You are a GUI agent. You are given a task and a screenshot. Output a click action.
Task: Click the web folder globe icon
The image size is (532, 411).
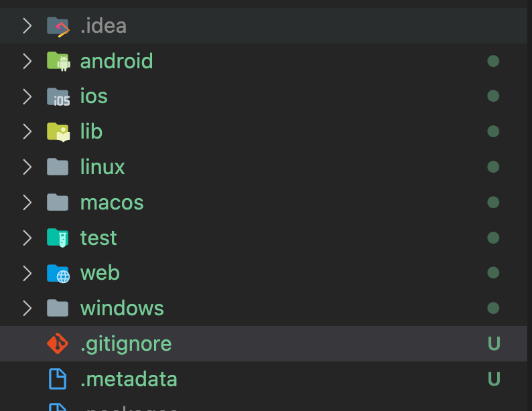pyautogui.click(x=58, y=273)
